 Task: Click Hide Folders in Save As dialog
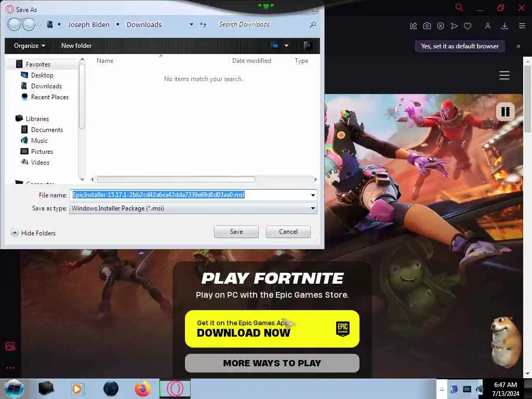[x=33, y=233]
